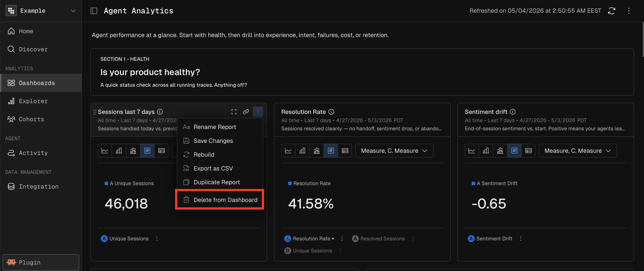Click the -0.65 sentiment value
Viewport: 644px width, 271px height.
(x=489, y=203)
